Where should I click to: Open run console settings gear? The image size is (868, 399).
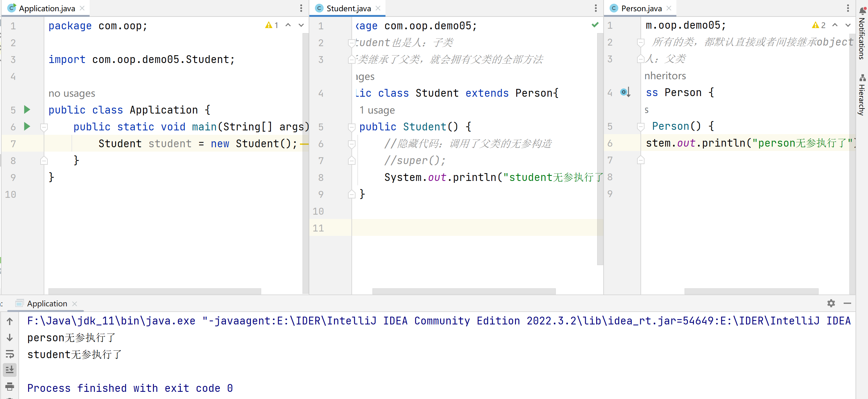[831, 303]
